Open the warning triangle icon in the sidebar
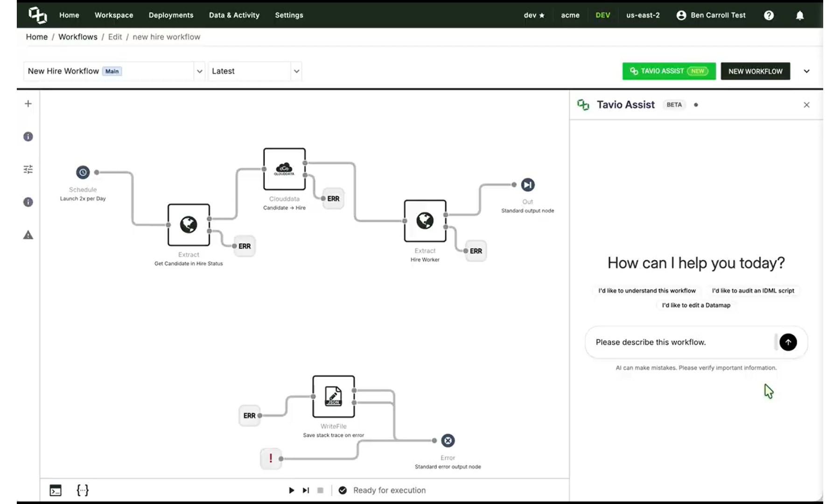 point(28,235)
